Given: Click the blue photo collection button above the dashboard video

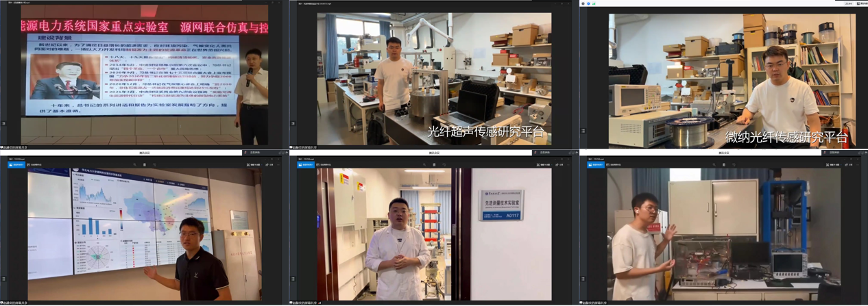Looking at the screenshot, I should coord(16,164).
